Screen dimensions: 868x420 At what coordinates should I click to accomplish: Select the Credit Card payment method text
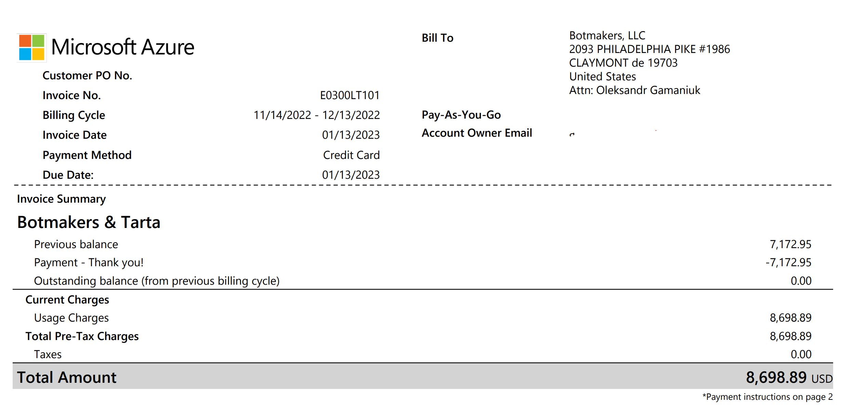click(351, 155)
